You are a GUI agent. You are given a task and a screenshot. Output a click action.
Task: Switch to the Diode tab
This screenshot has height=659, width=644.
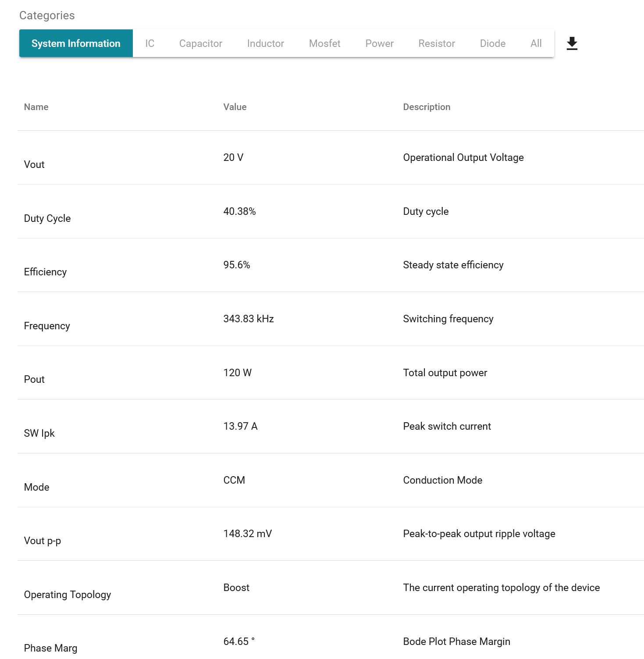(x=492, y=43)
